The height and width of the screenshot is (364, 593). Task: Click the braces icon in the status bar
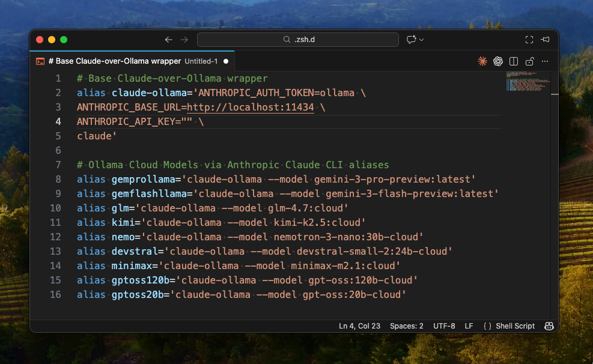pyautogui.click(x=487, y=326)
